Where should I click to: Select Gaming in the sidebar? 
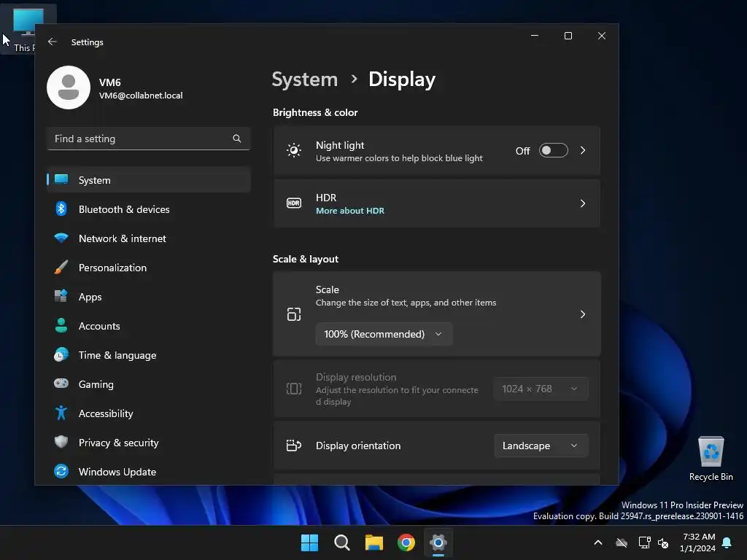pos(149,384)
